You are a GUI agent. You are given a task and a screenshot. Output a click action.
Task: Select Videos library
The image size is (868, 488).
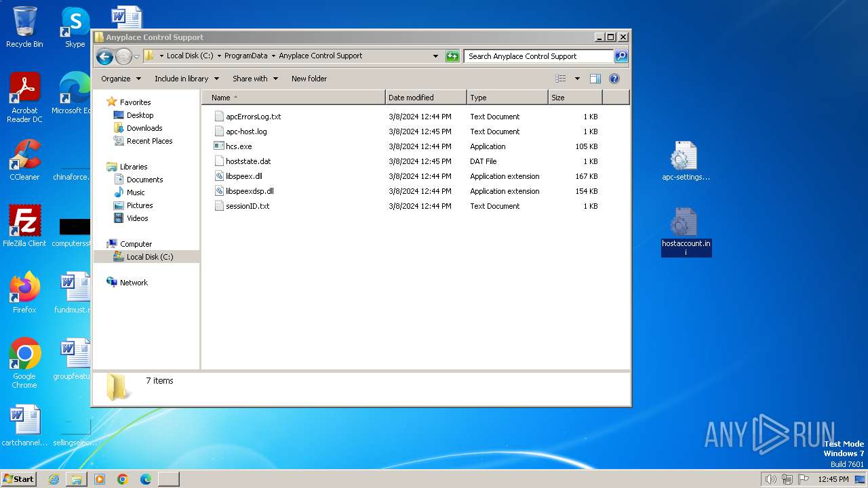[x=137, y=218]
